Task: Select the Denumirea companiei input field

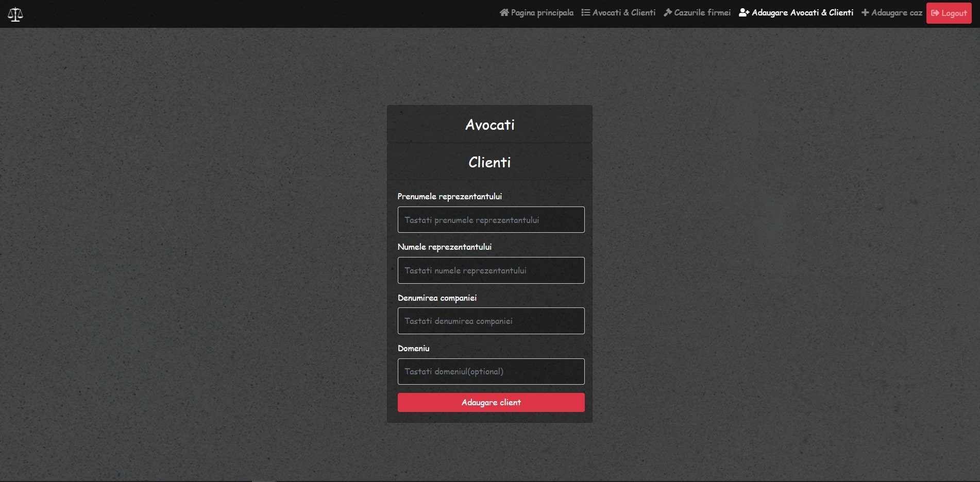Action: click(491, 321)
